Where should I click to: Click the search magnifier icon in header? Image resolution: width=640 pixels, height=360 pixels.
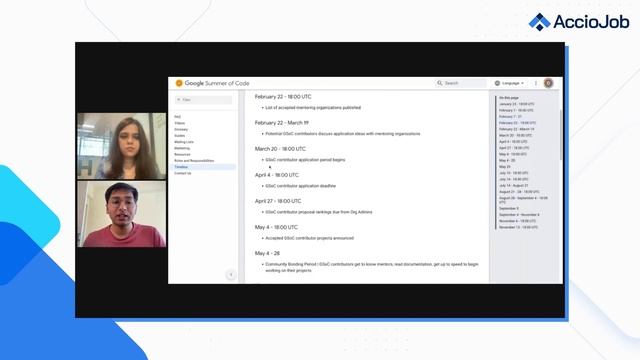coord(440,83)
